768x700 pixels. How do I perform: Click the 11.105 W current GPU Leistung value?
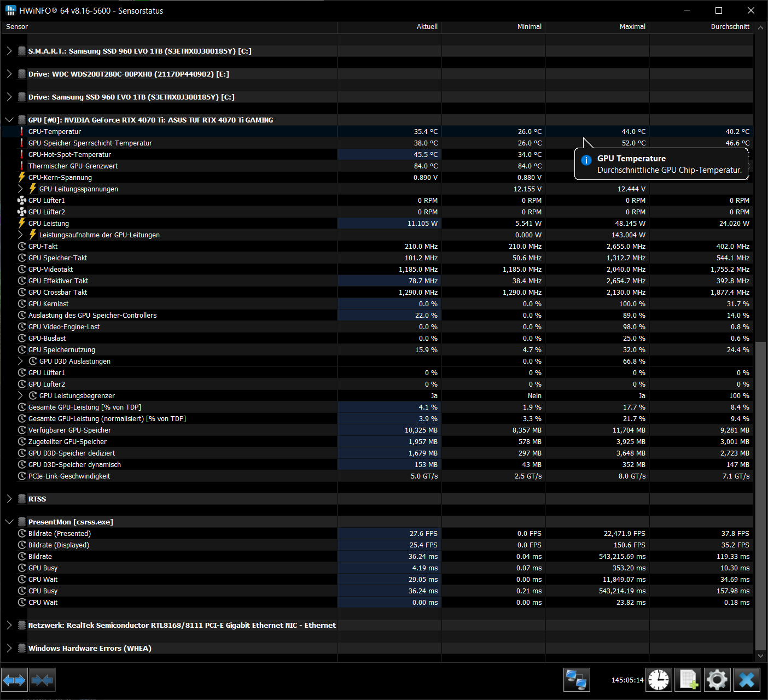tap(422, 224)
